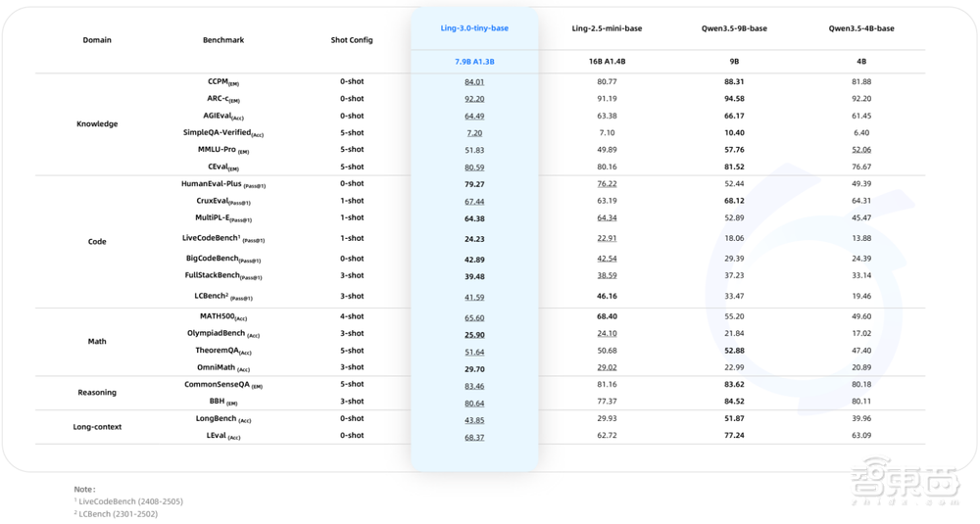The width and height of the screenshot is (980, 524).
Task: Click the Ling-2.5-mini-base column header
Action: pos(607,28)
